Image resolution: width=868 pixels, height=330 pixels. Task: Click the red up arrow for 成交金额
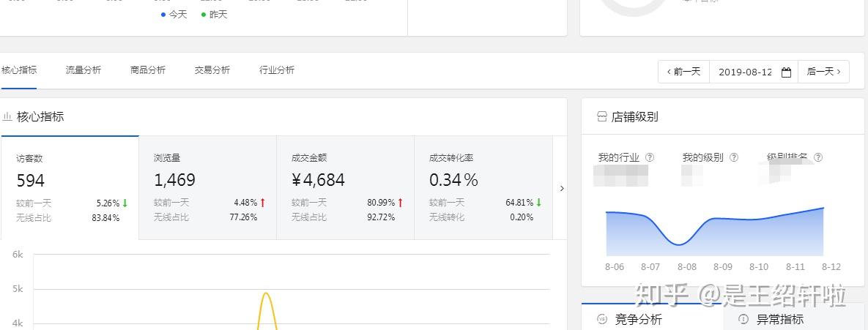400,203
